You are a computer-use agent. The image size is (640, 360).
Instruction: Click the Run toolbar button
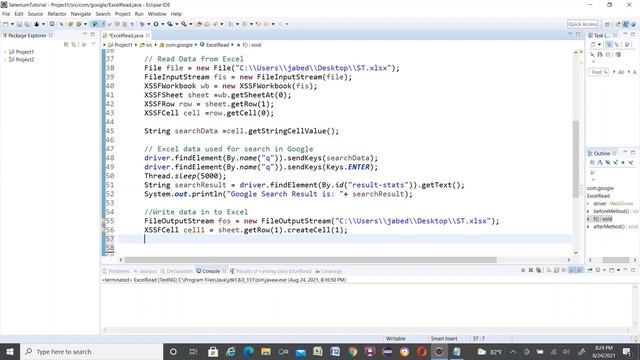pyautogui.click(x=156, y=24)
